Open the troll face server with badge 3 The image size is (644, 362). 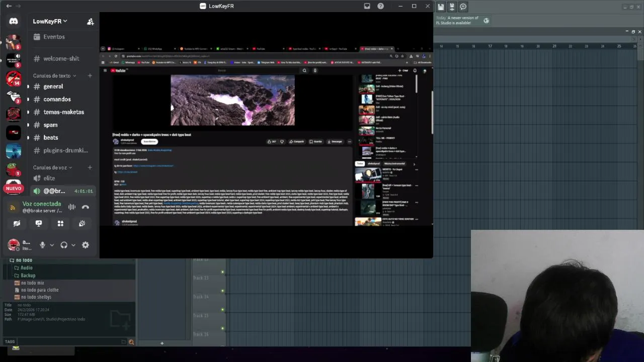(x=14, y=97)
